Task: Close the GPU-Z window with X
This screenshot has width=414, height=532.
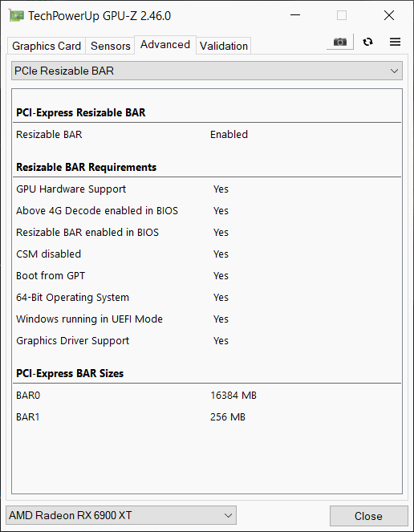Action: point(389,15)
